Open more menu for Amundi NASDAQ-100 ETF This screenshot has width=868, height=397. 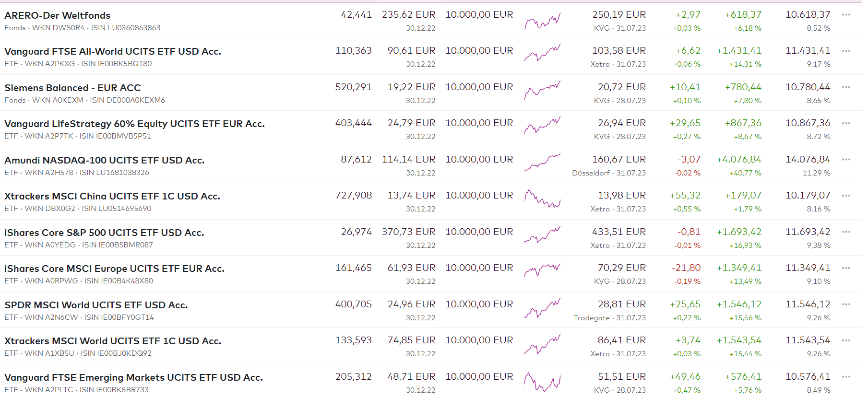point(846,160)
